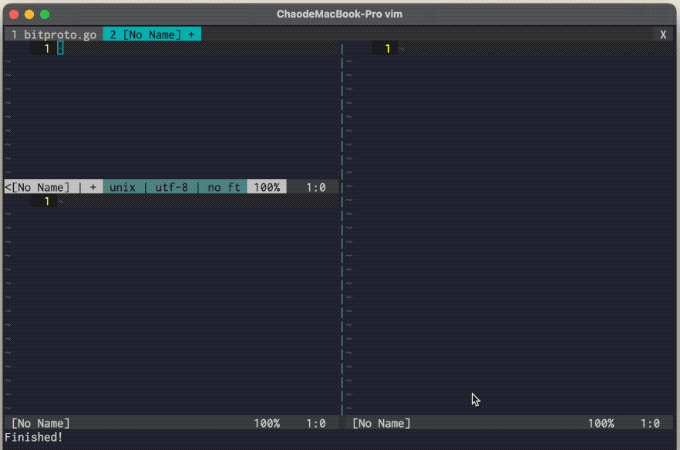Switch to the bitproto.go tab
Screen dimensions: 680x450
[54, 34]
